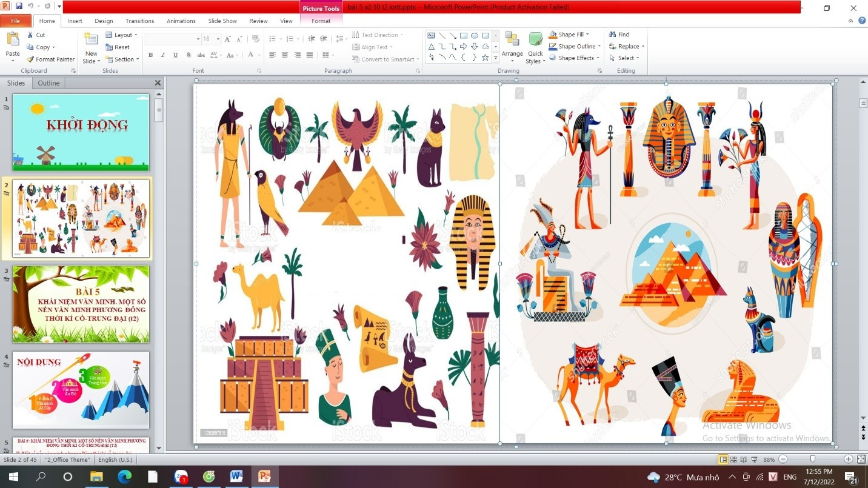Open PowerPoint from the Windows taskbar
Image resolution: width=868 pixels, height=488 pixels.
click(264, 476)
